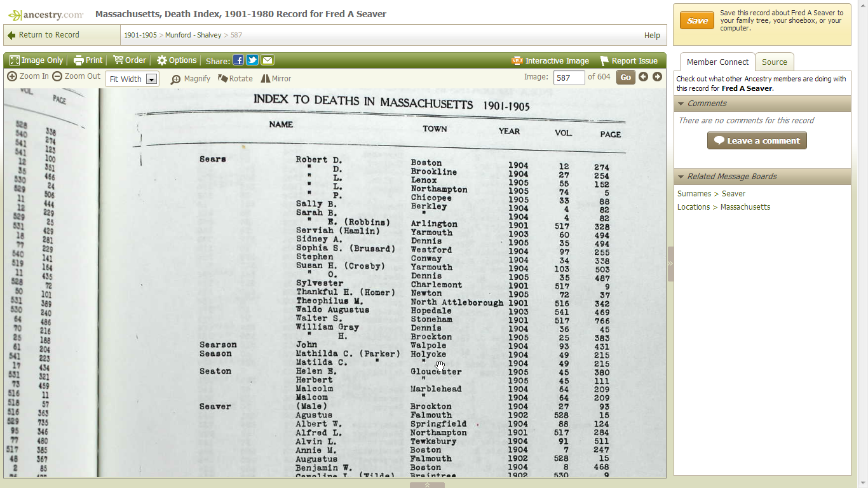The image size is (868, 488).
Task: Go to the next image
Action: 657,76
